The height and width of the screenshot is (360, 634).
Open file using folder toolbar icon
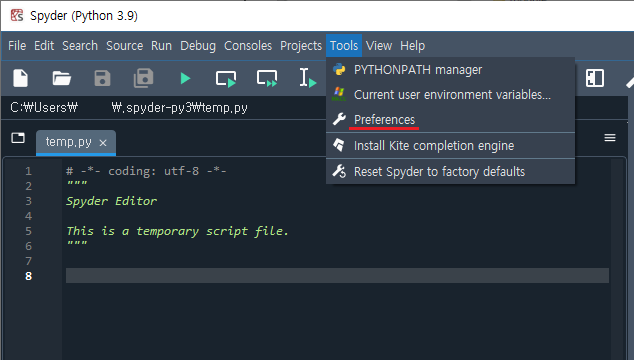pos(61,78)
